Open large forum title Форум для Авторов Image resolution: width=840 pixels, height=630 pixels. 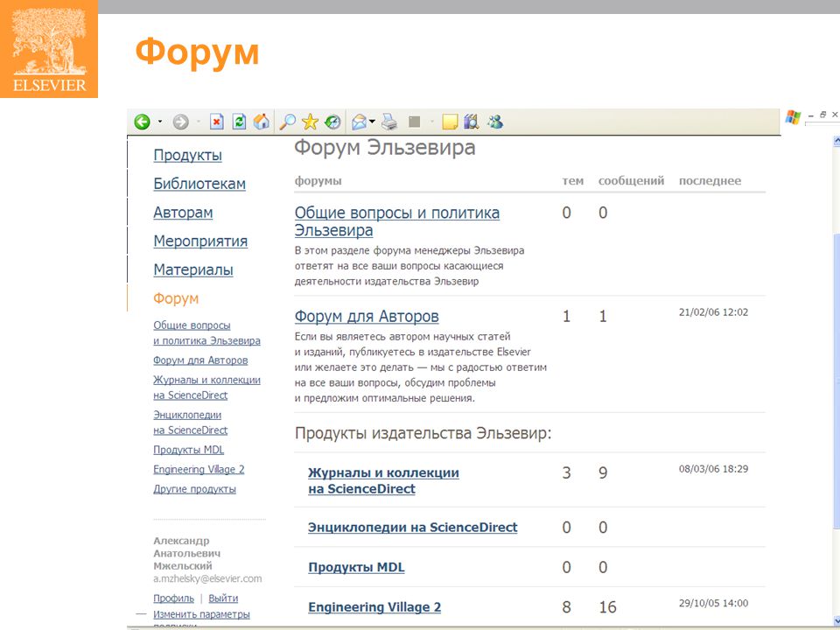pyautogui.click(x=367, y=317)
